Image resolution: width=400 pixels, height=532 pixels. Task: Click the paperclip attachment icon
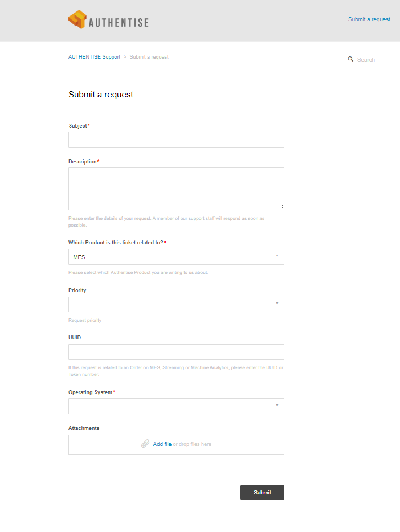pyautogui.click(x=146, y=444)
